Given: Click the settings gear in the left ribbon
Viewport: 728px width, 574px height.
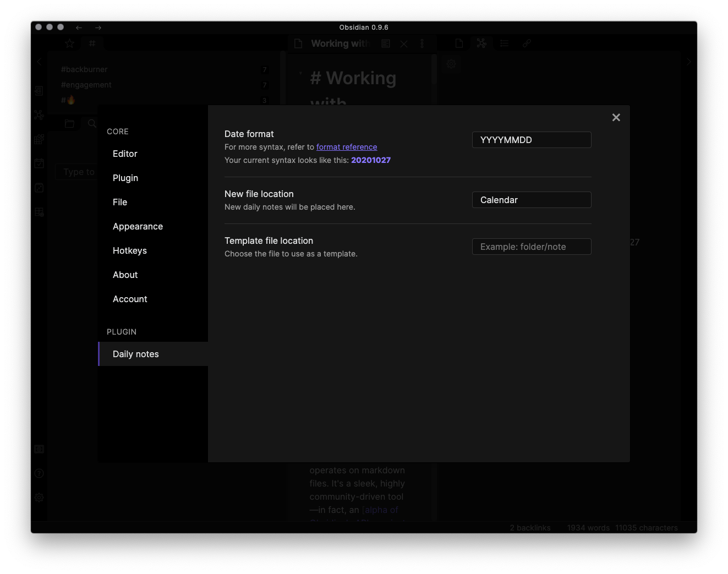Looking at the screenshot, I should point(39,498).
